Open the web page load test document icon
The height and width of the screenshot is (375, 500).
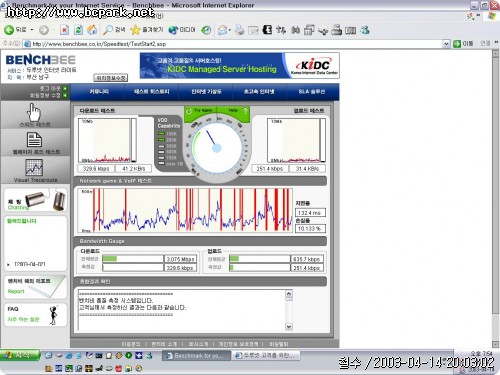[x=34, y=140]
